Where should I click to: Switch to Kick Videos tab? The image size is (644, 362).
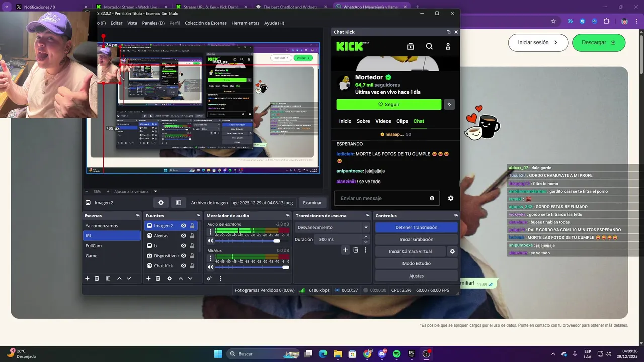point(383,121)
